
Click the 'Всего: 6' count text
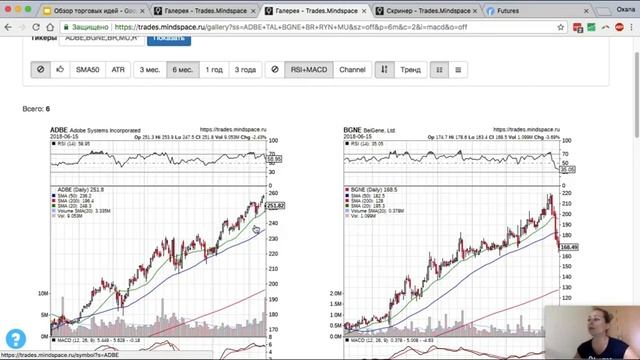coord(36,109)
